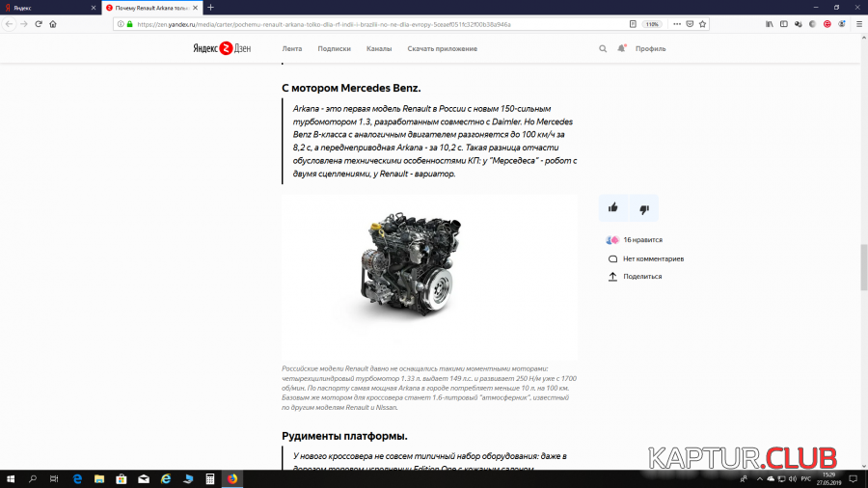868x488 pixels.
Task: Open the notifications bell icon
Action: (x=621, y=48)
